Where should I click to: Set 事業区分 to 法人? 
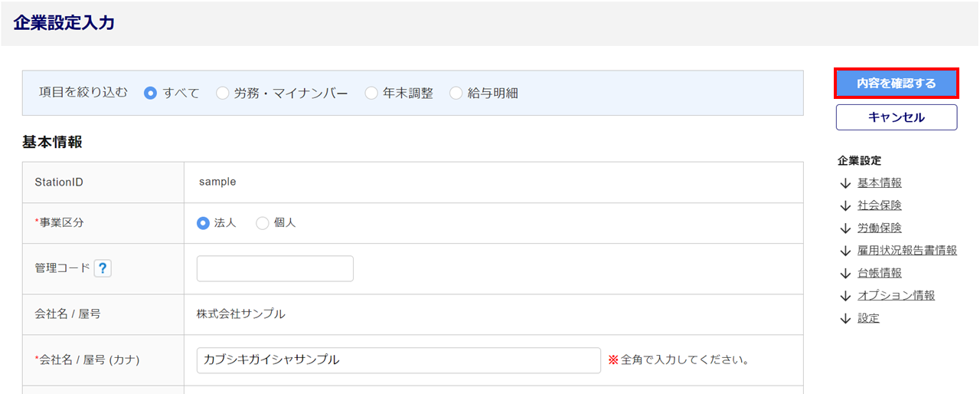coord(204,223)
